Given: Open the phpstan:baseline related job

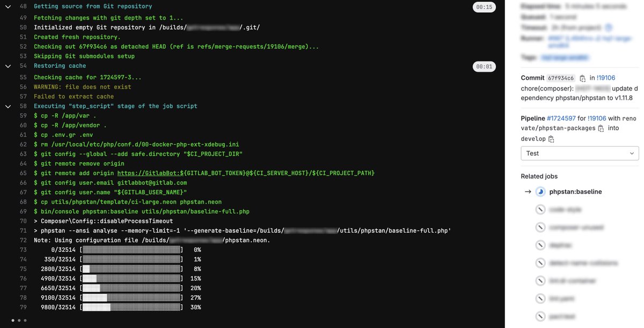Looking at the screenshot, I should [x=575, y=191].
